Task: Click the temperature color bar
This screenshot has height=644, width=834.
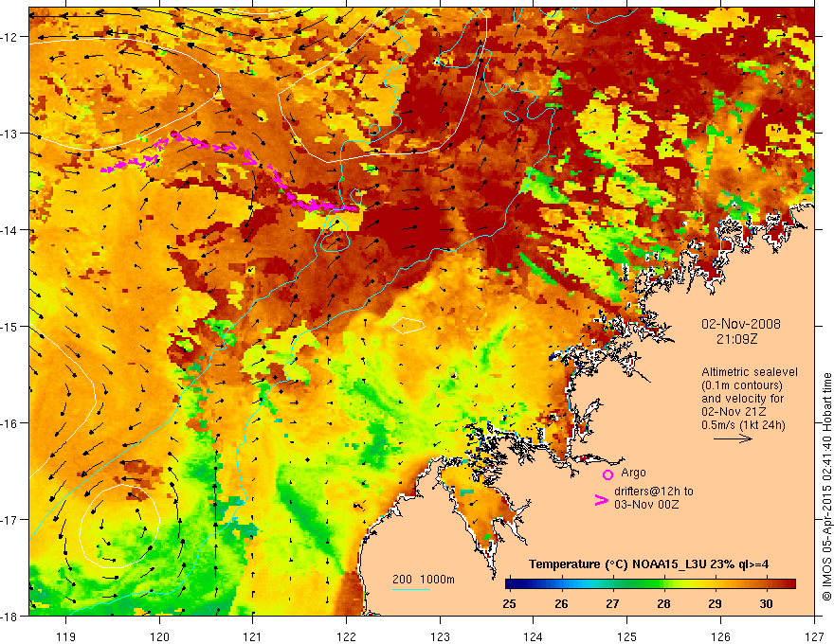Action: [x=650, y=584]
